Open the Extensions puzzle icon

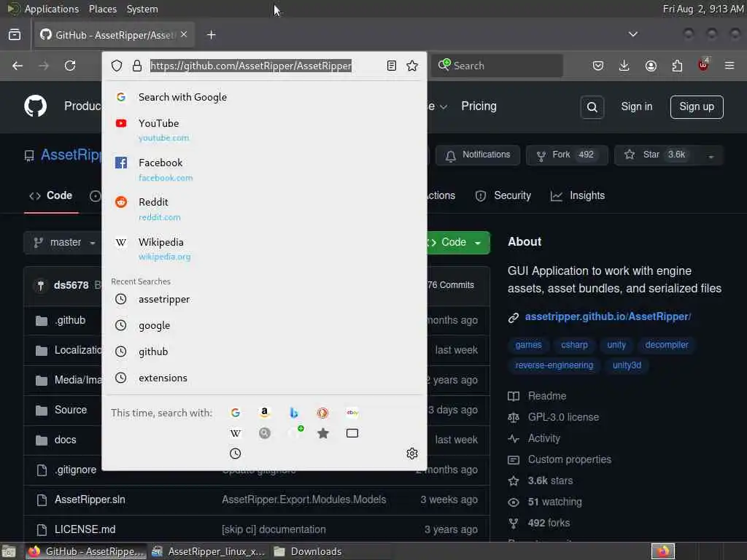pos(677,66)
